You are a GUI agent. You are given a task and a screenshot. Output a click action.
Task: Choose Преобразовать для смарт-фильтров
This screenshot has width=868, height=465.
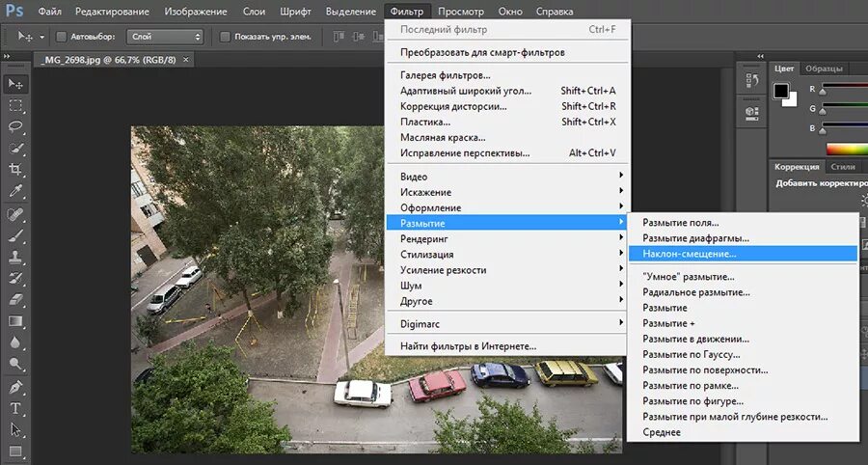point(507,53)
